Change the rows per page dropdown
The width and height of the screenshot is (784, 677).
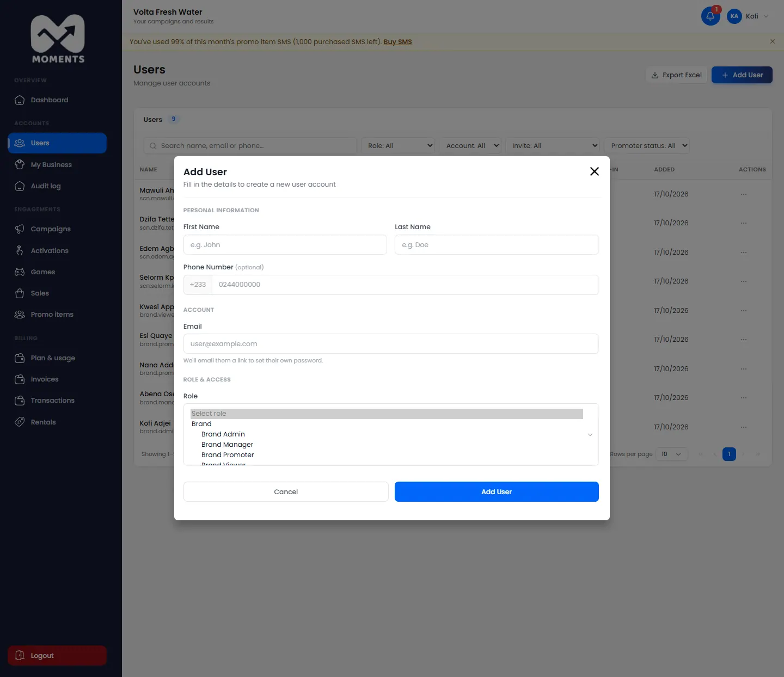[x=672, y=454]
